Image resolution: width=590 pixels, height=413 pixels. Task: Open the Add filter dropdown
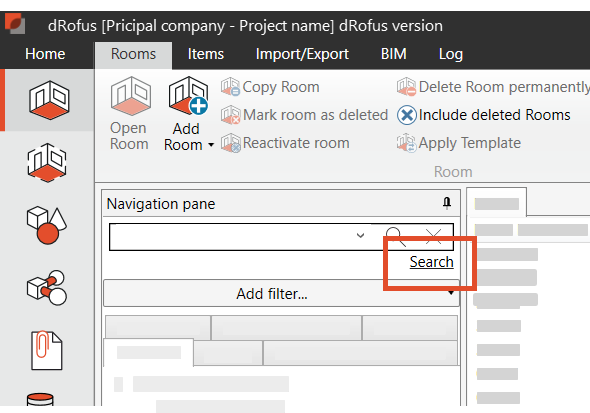pyautogui.click(x=281, y=293)
